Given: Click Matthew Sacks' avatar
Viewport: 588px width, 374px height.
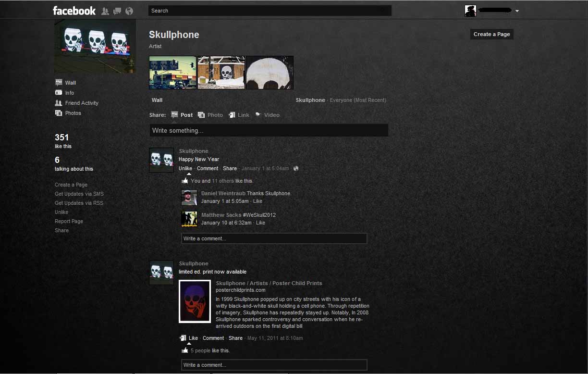Looking at the screenshot, I should 189,219.
